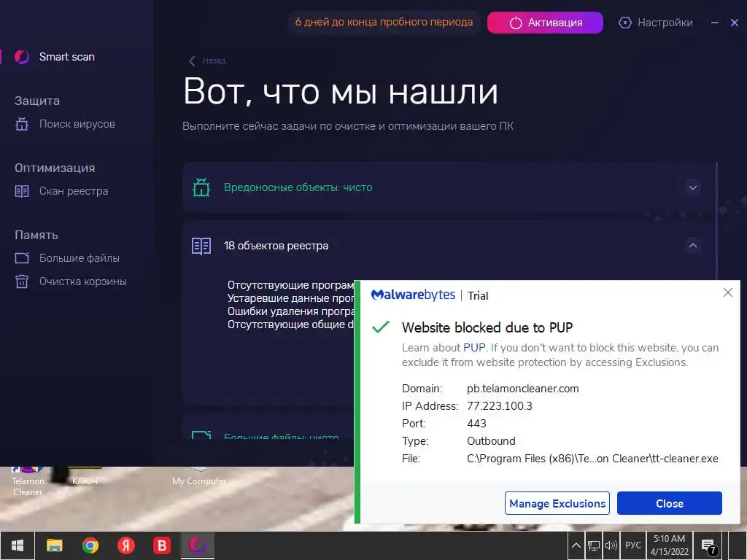Launch Chrome from the taskbar

(90, 545)
